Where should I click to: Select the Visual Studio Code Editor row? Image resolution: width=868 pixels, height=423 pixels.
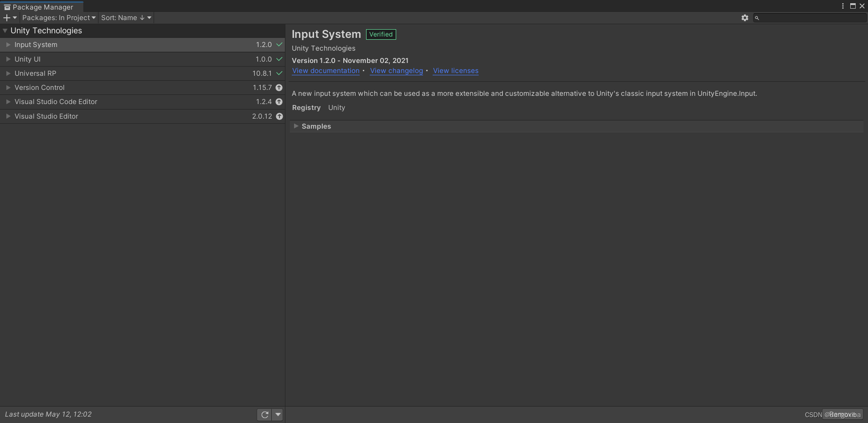(x=142, y=102)
